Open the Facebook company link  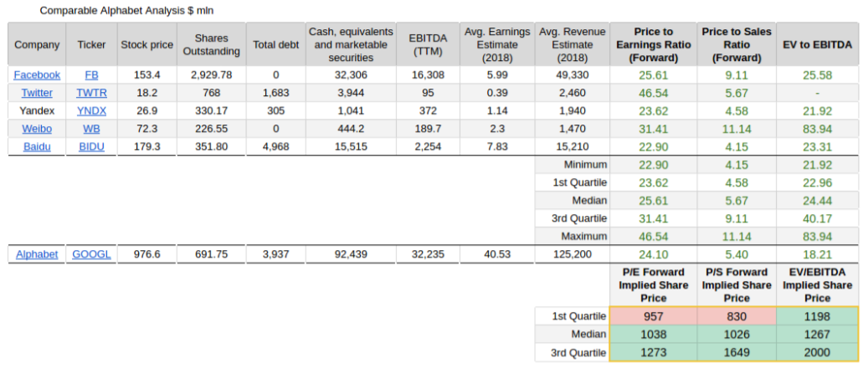pos(37,74)
